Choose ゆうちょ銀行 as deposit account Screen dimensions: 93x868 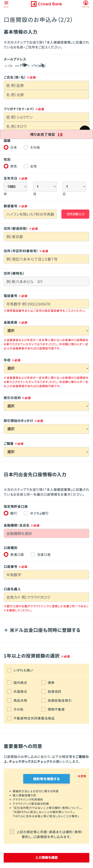click(26, 513)
